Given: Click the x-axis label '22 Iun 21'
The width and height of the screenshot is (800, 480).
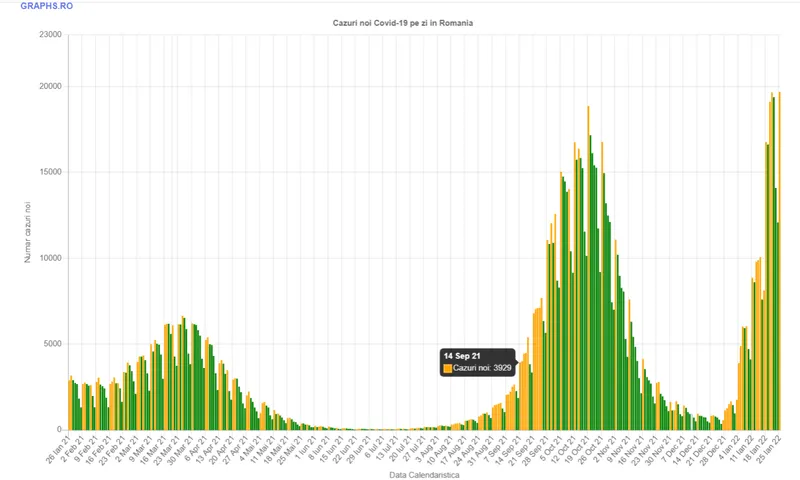Looking at the screenshot, I should [x=345, y=449].
